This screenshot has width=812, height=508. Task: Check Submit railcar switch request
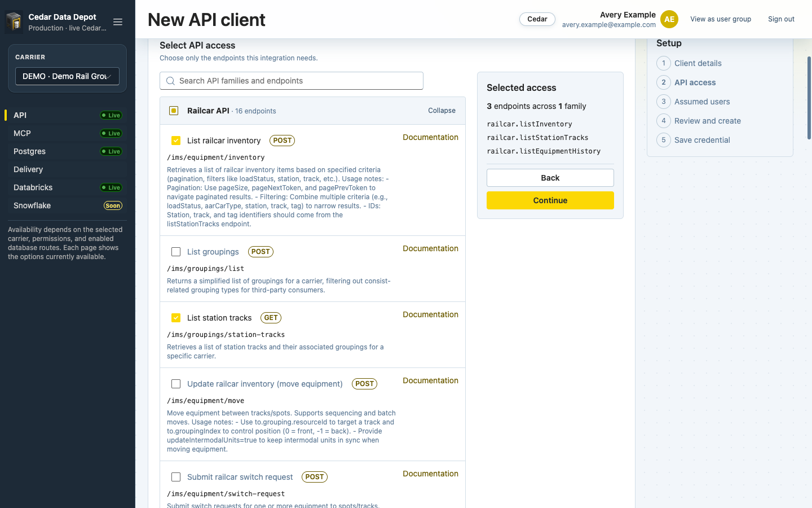(x=176, y=477)
